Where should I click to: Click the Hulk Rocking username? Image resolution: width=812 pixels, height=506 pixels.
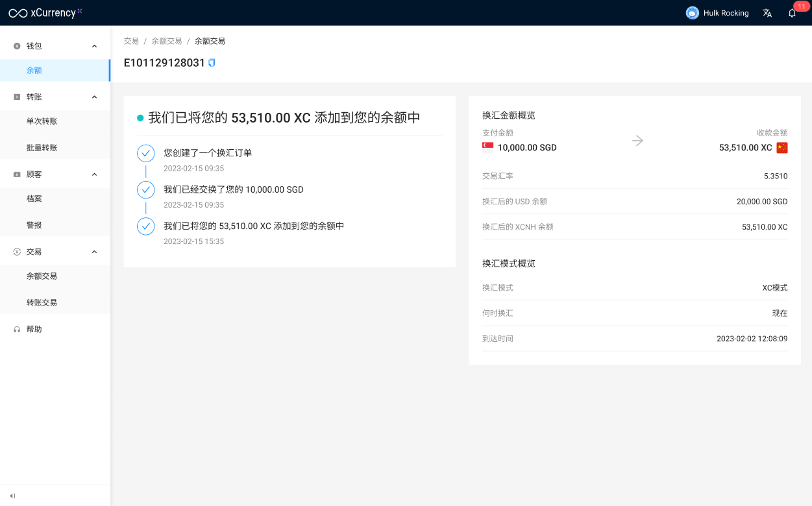point(726,13)
